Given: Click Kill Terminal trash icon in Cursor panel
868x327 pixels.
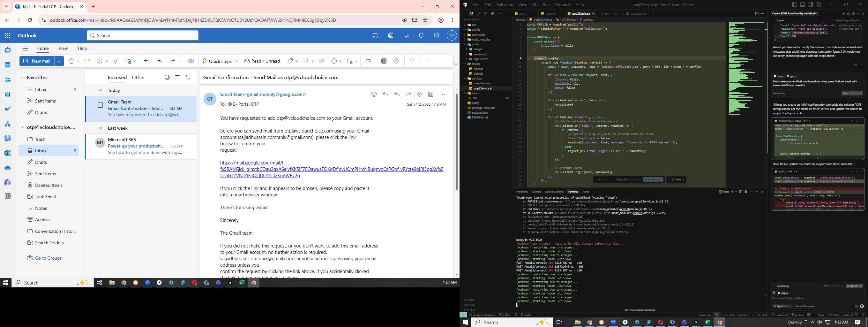Looking at the screenshot, I should pos(746,192).
